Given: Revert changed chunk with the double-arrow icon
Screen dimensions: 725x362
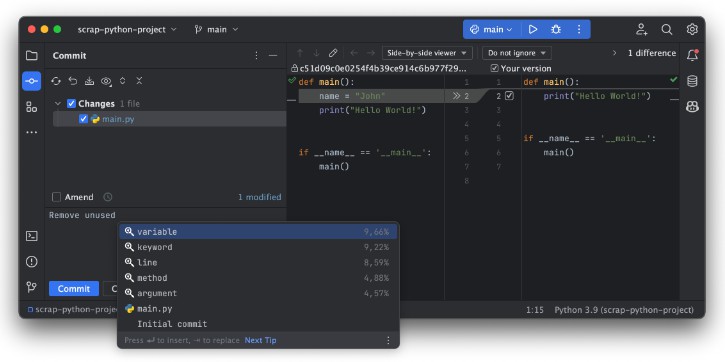Looking at the screenshot, I should click(x=456, y=96).
